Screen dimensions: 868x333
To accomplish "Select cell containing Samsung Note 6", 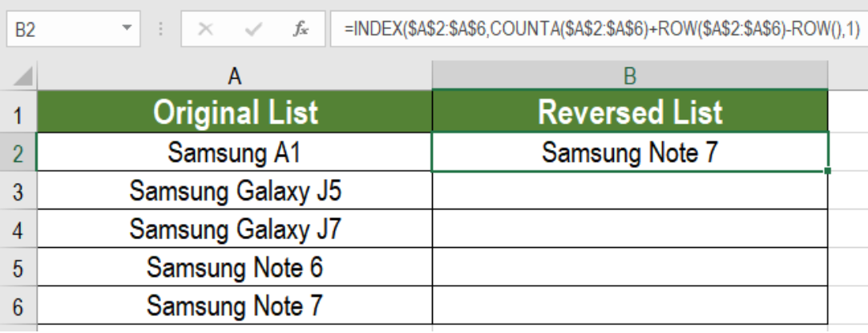I will (235, 267).
